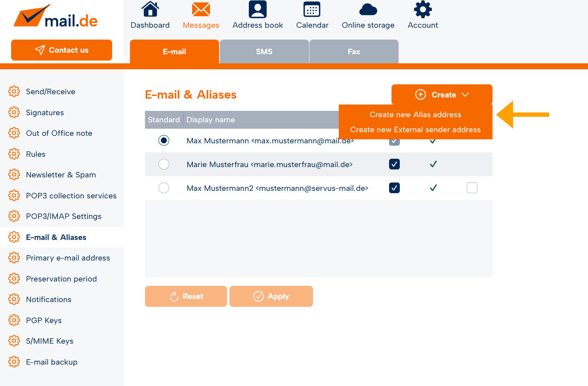Choose Create new External sender address
This screenshot has width=588, height=386.
[415, 130]
